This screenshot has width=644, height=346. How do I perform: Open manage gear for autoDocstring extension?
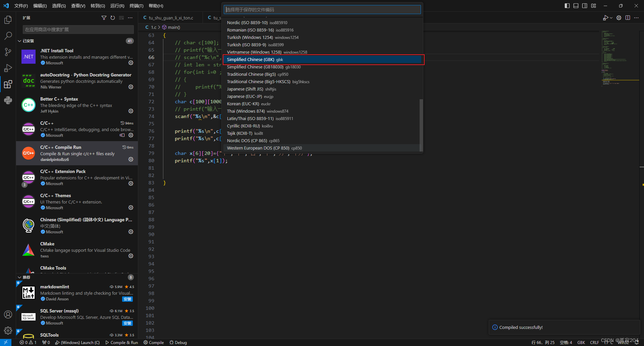(x=131, y=87)
